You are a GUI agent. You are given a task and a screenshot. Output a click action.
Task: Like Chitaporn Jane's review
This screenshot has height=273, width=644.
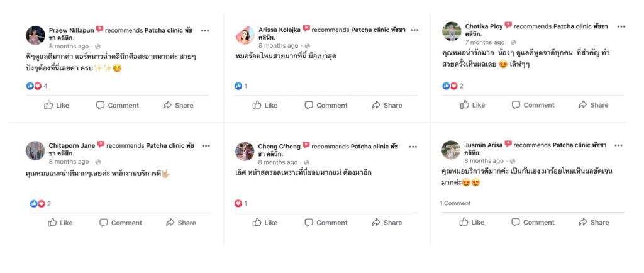click(x=60, y=222)
